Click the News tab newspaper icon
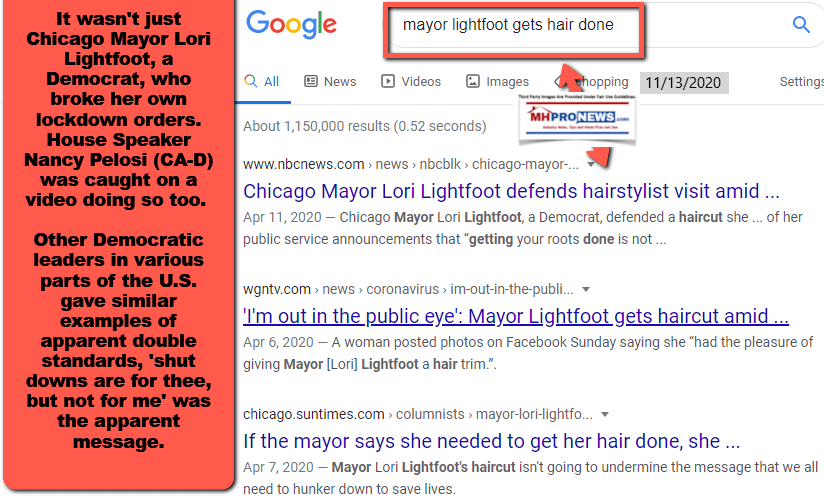This screenshot has width=824, height=498. click(x=311, y=82)
